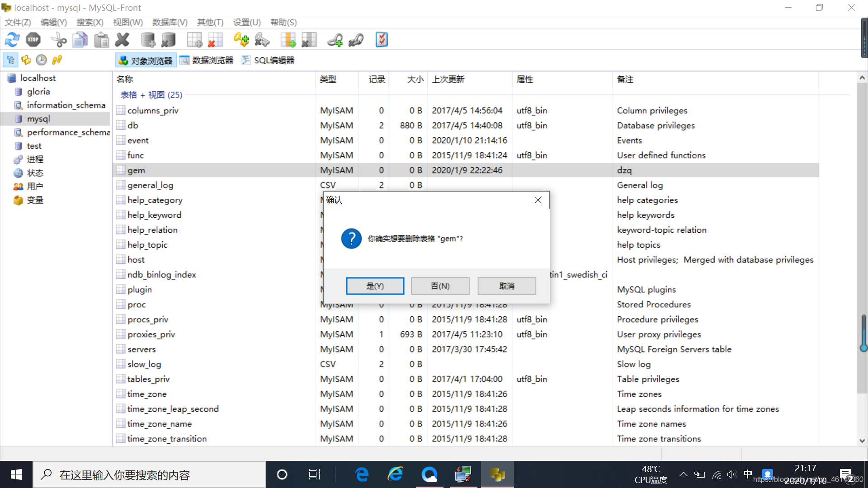Open the 数据库(V) menu
Viewport: 868px width, 488px height.
click(170, 22)
